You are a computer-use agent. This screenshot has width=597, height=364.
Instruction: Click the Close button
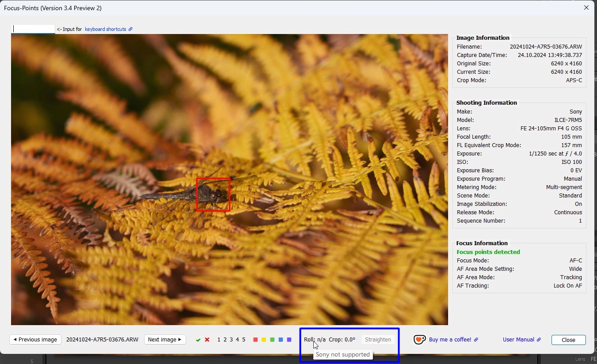click(569, 340)
